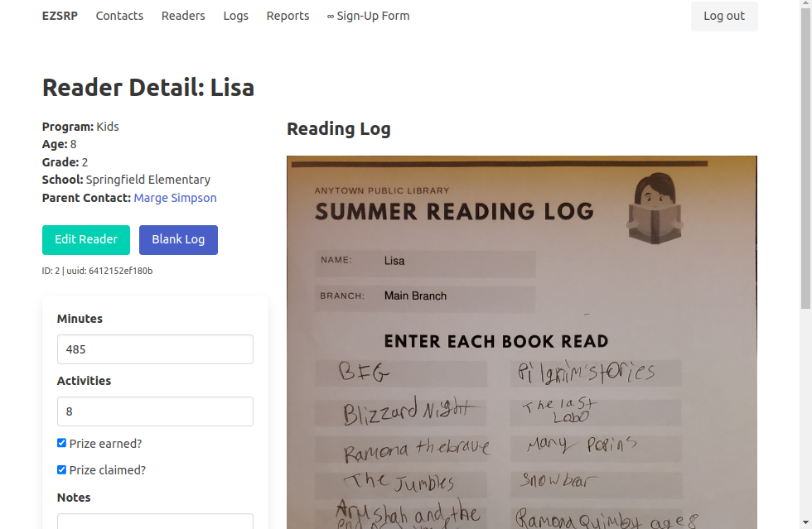Click the Activities field showing 8
Viewport: 812px width, 529px height.
pos(155,411)
